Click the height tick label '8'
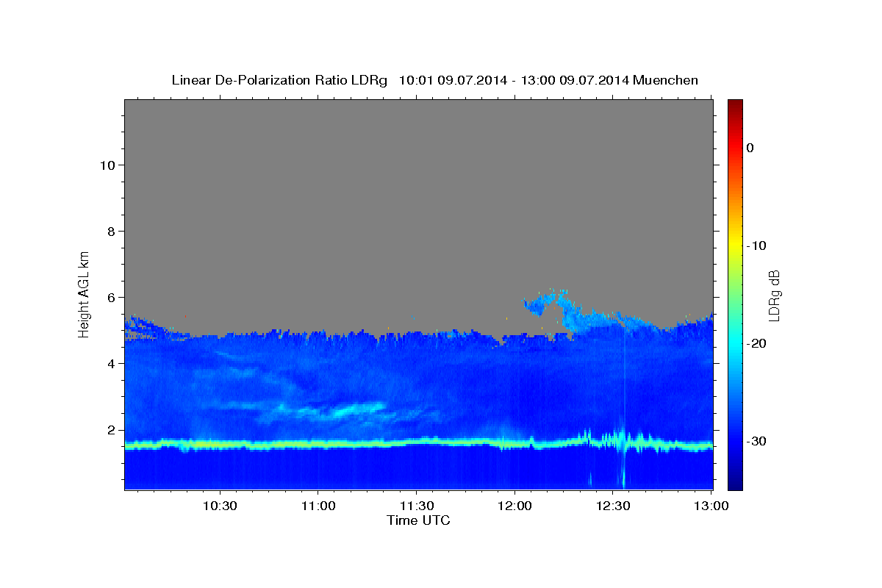Image resolution: width=882 pixels, height=588 pixels. [110, 231]
